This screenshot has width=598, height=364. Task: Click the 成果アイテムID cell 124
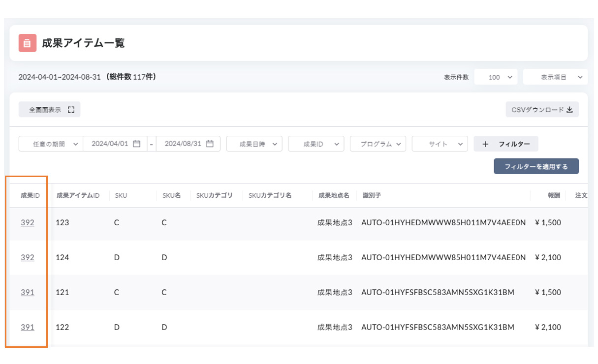click(x=63, y=257)
